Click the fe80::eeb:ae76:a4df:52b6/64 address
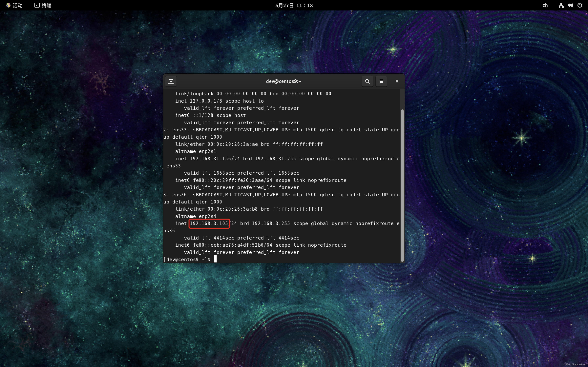The image size is (588, 367). (232, 245)
